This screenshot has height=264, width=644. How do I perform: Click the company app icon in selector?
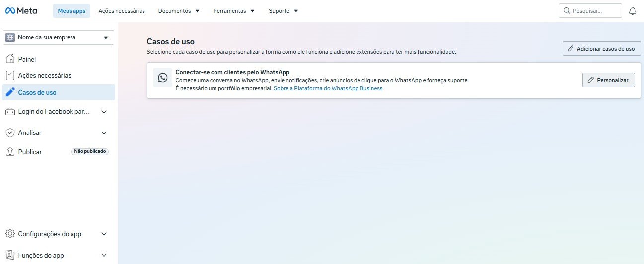(x=10, y=37)
